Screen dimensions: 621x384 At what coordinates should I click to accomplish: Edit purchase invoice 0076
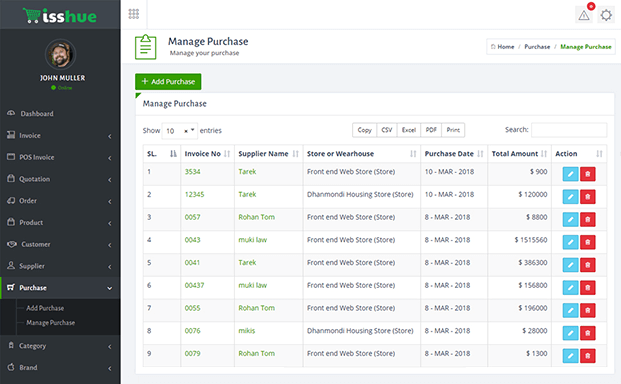coord(570,333)
